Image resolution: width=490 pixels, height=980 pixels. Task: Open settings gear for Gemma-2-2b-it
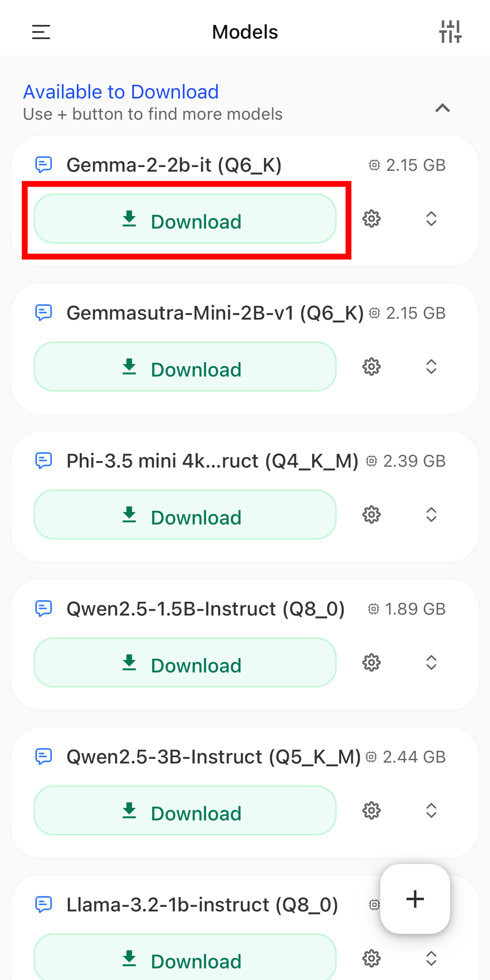point(372,219)
